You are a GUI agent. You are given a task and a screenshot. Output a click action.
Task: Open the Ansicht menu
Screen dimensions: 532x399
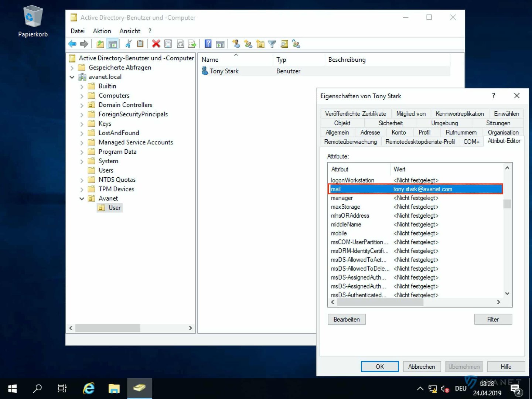point(130,31)
